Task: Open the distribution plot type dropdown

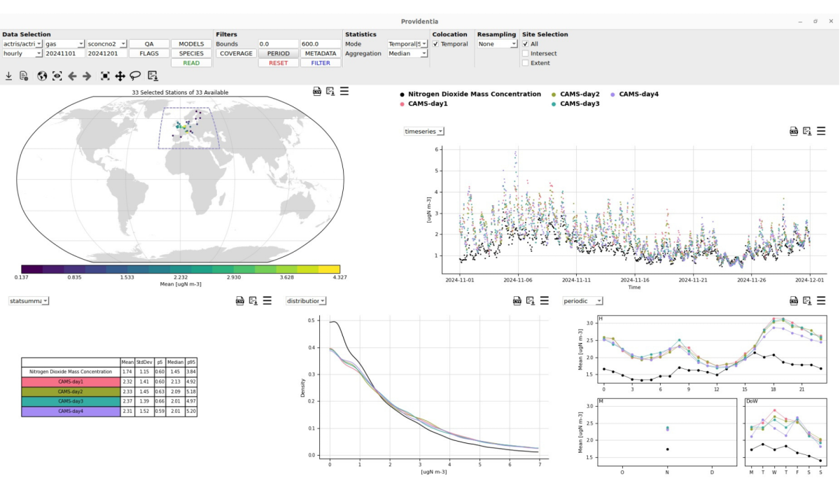Action: [x=307, y=301]
